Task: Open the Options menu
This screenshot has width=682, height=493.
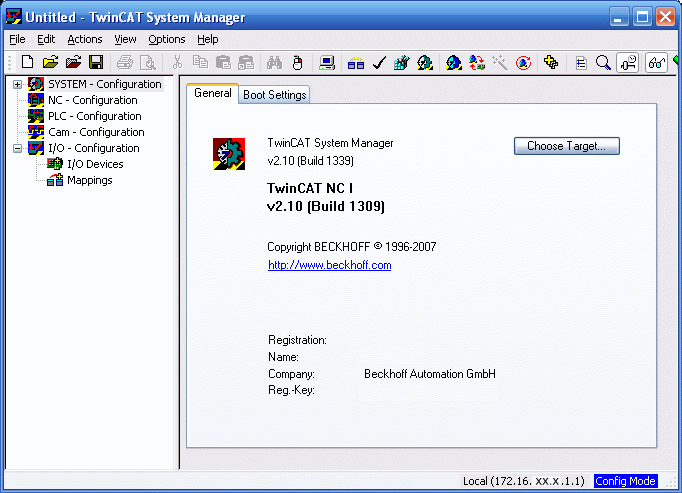Action: (167, 40)
